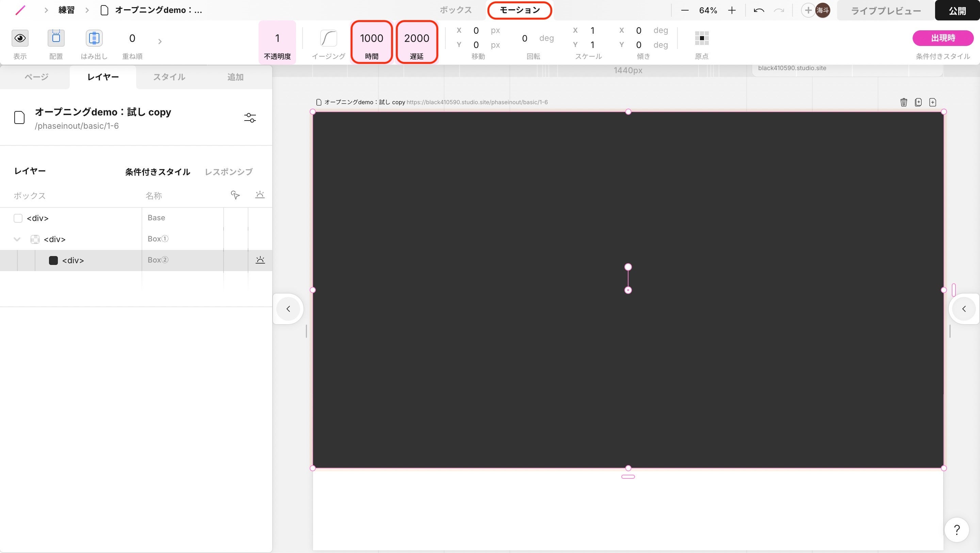Screen dimensions: 980x553
Task: Open the 練習 breadcrumb
Action: click(x=67, y=10)
